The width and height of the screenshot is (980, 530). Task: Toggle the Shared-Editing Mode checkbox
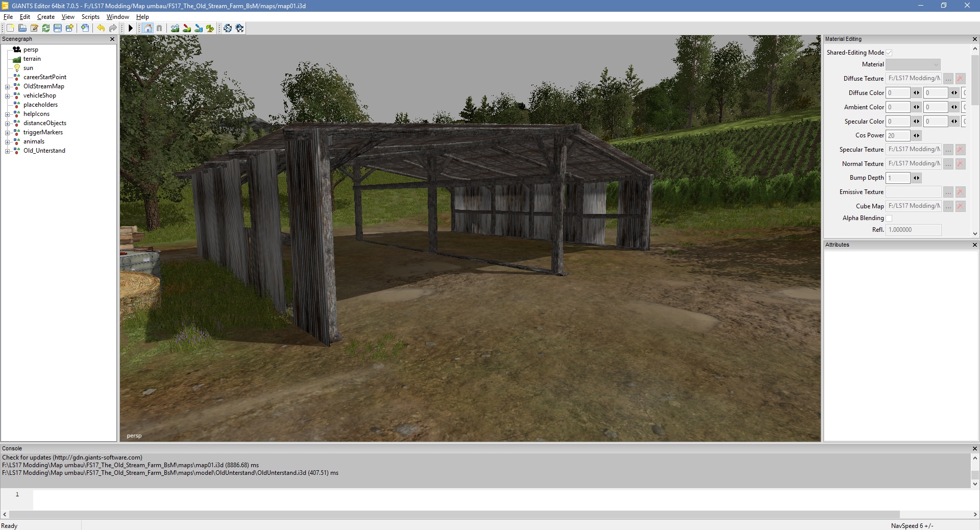(x=889, y=53)
